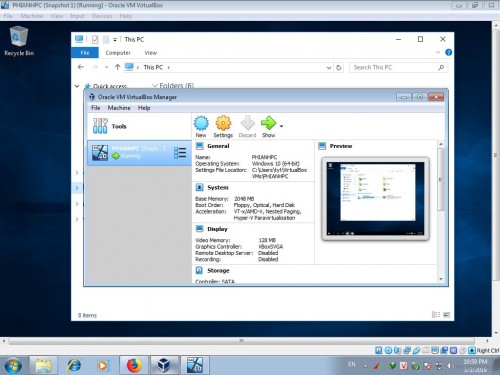Screen dimensions: 500x375
Task: Open Settings gear in VirtualBox Manager
Action: pyautogui.click(x=223, y=127)
